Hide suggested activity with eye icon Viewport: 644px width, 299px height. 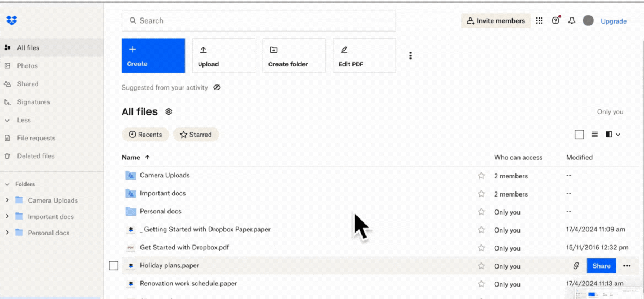click(217, 88)
